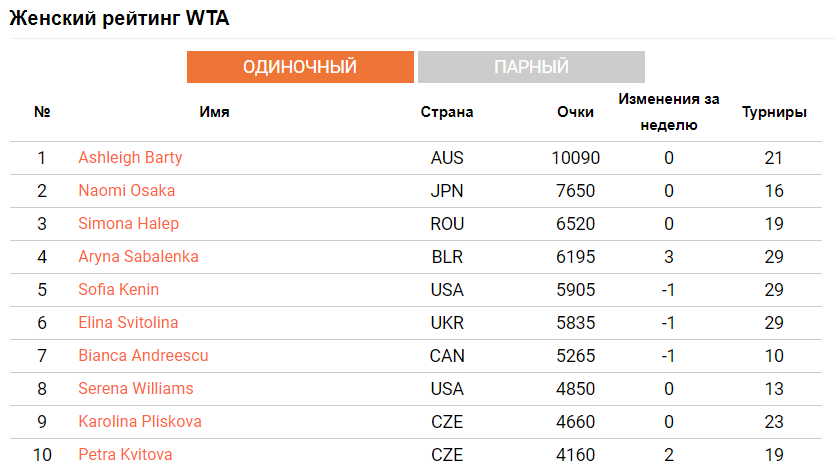This screenshot has width=835, height=471.
Task: Open Ashleigh Barty's player link
Action: click(x=130, y=158)
